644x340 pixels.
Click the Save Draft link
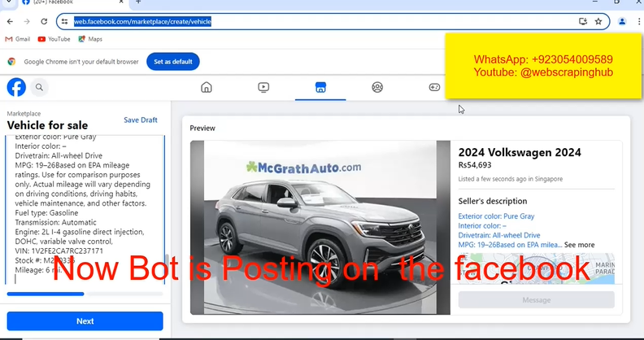(141, 120)
